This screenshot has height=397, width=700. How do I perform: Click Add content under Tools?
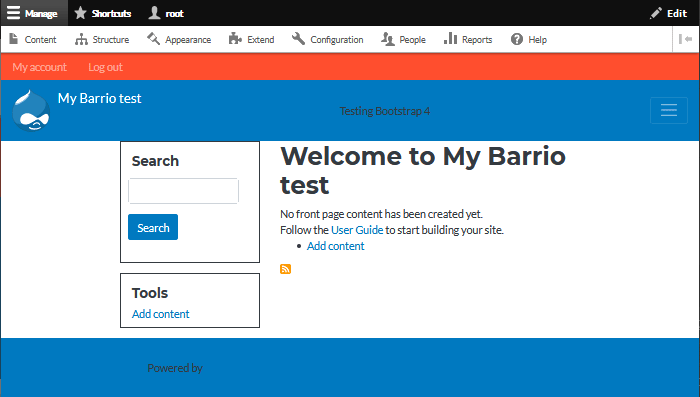coord(160,314)
